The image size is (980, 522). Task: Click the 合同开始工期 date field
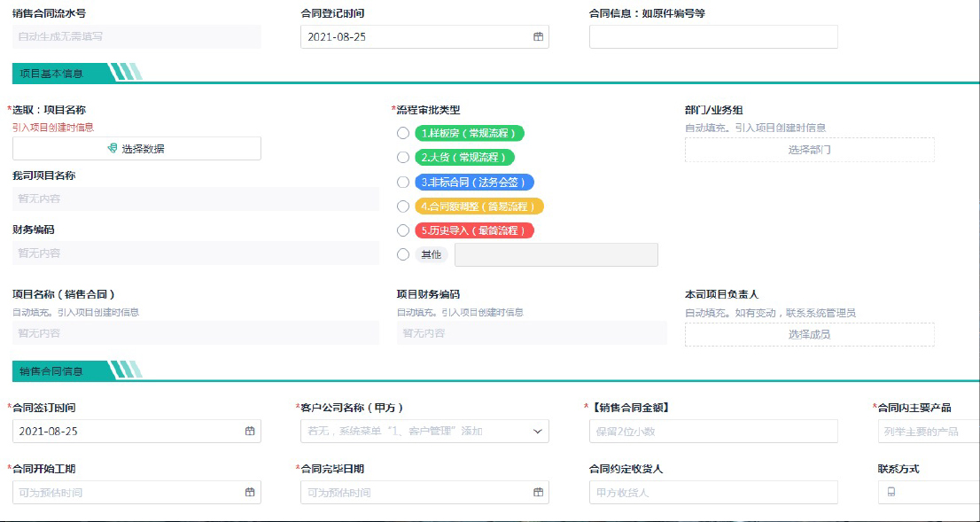(136, 493)
